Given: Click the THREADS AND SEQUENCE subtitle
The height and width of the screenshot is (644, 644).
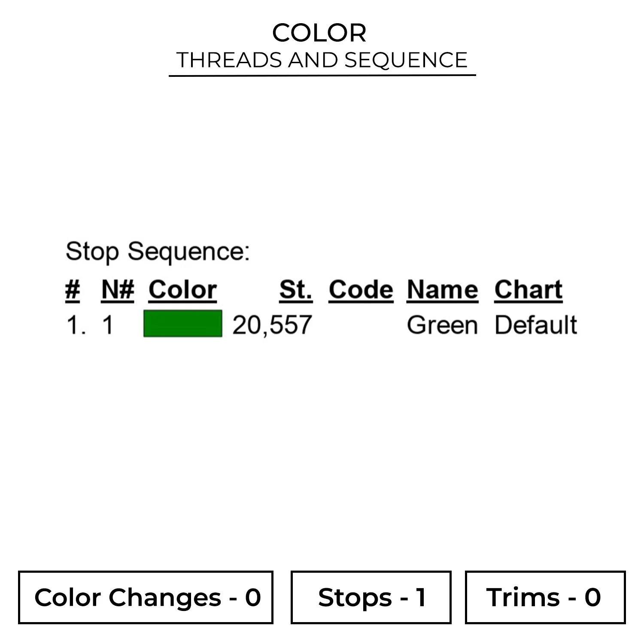Looking at the screenshot, I should pos(322,60).
